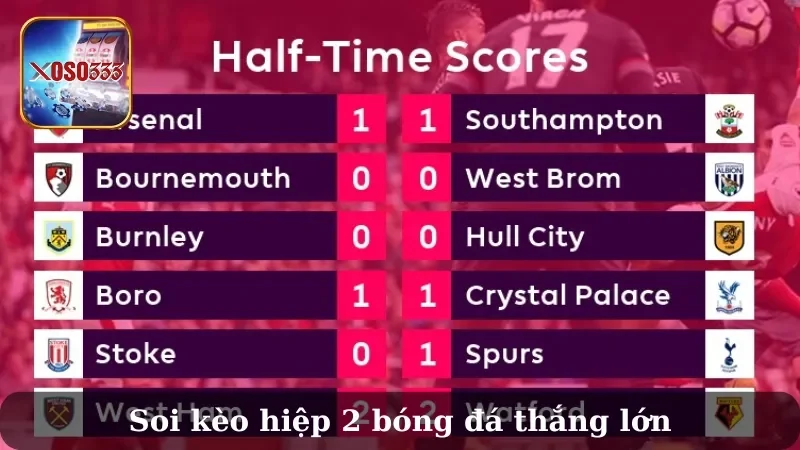Click the Half-Time Scores title

point(400,57)
